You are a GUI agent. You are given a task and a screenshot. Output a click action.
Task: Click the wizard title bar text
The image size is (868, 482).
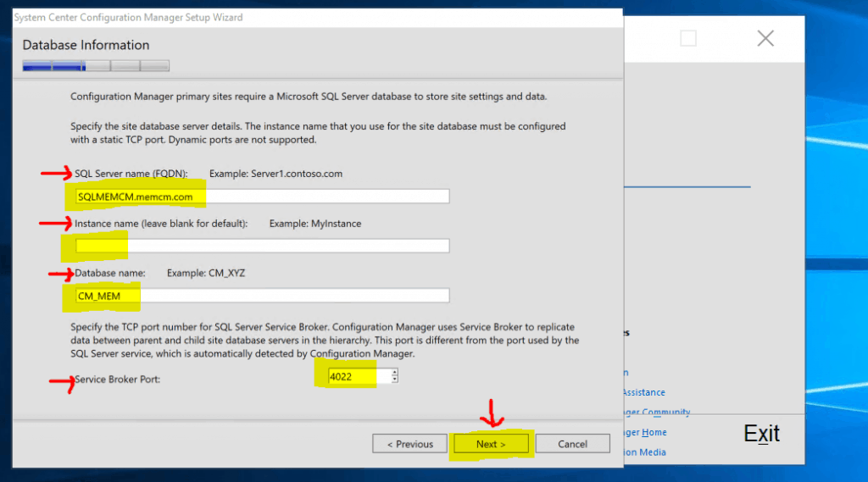(129, 18)
